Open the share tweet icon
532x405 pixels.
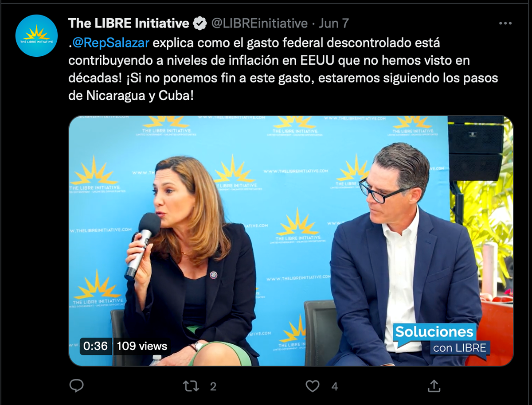tap(434, 386)
